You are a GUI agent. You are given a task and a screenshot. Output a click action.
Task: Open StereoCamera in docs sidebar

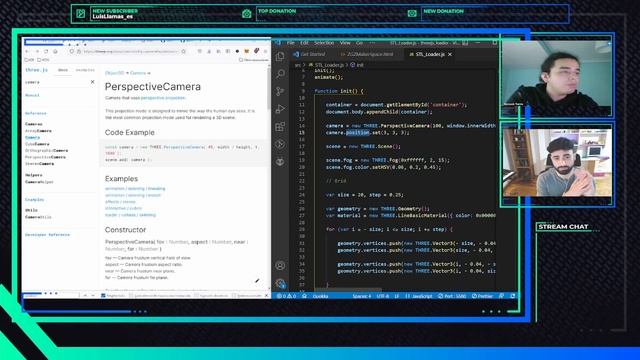click(40, 164)
